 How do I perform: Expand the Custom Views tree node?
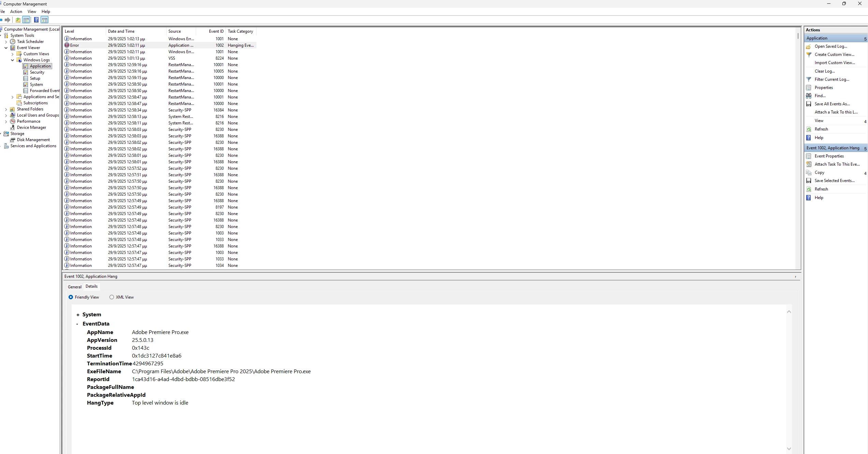tap(13, 54)
